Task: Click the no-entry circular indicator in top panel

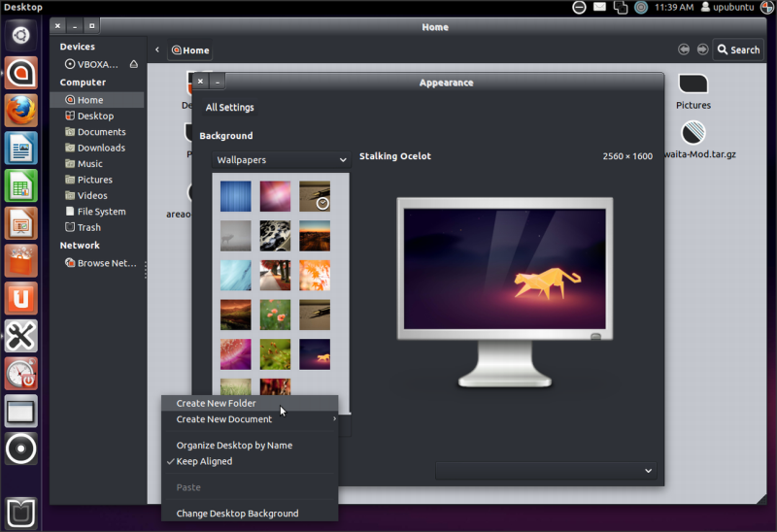Action: click(x=579, y=7)
